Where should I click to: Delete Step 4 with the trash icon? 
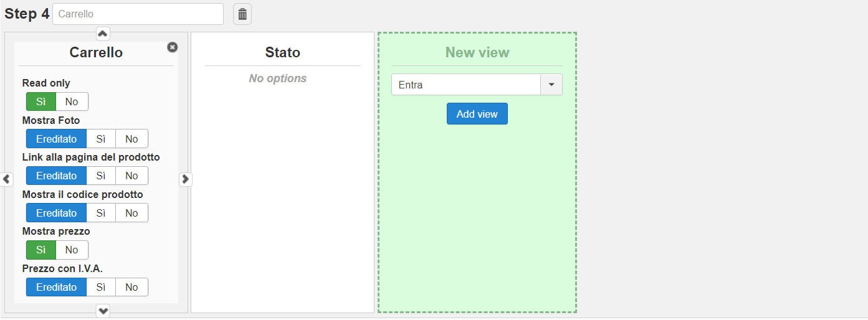click(242, 14)
